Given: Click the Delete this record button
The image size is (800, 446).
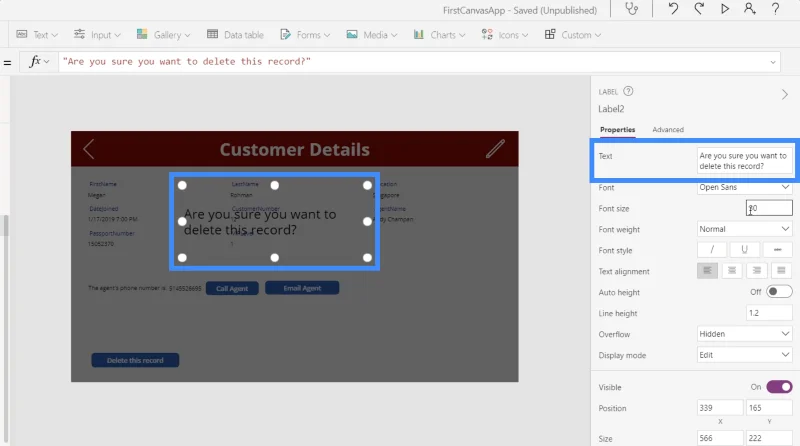Looking at the screenshot, I should (x=135, y=360).
